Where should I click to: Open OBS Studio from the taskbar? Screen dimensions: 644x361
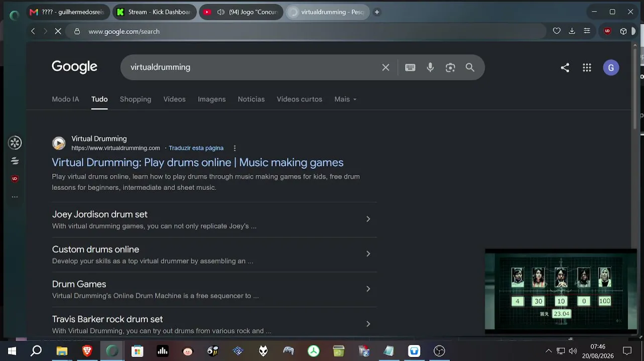pos(439,351)
